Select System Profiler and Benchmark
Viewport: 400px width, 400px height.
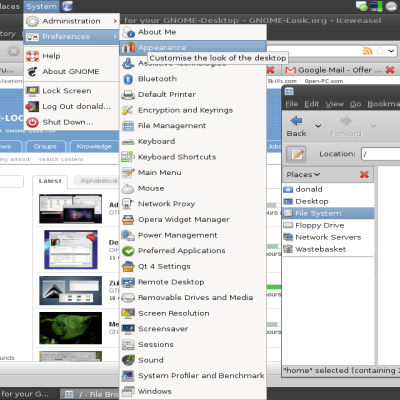(x=193, y=376)
